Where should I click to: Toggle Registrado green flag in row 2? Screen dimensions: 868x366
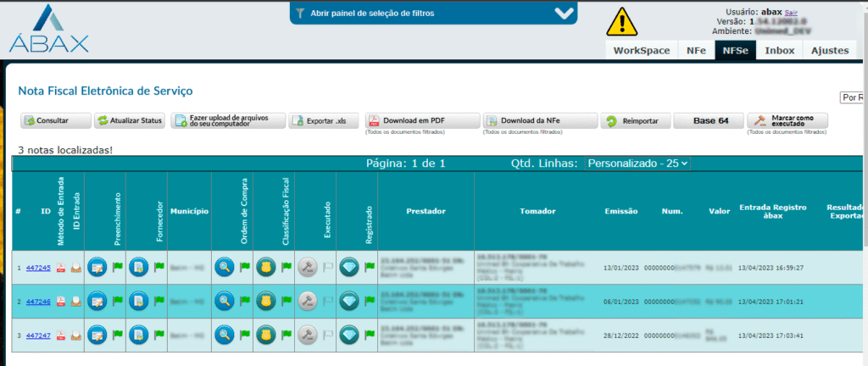pyautogui.click(x=370, y=301)
